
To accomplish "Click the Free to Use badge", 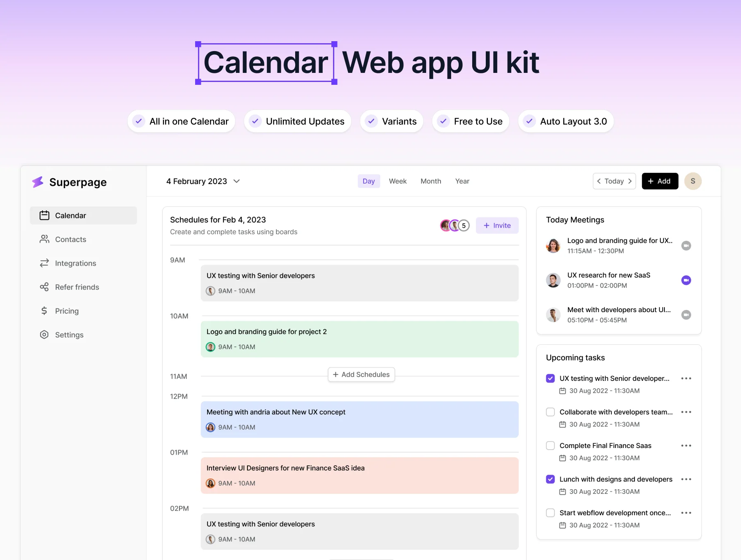I will 471,121.
